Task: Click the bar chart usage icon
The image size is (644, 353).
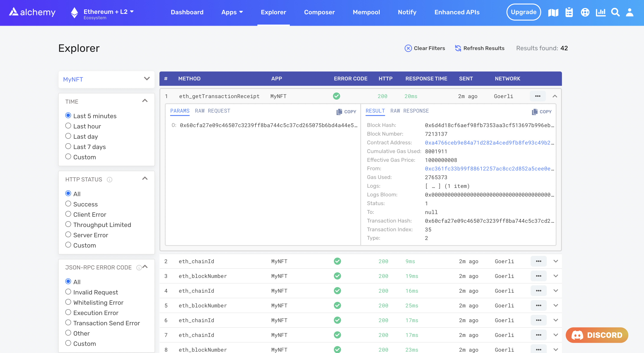Action: pyautogui.click(x=600, y=12)
